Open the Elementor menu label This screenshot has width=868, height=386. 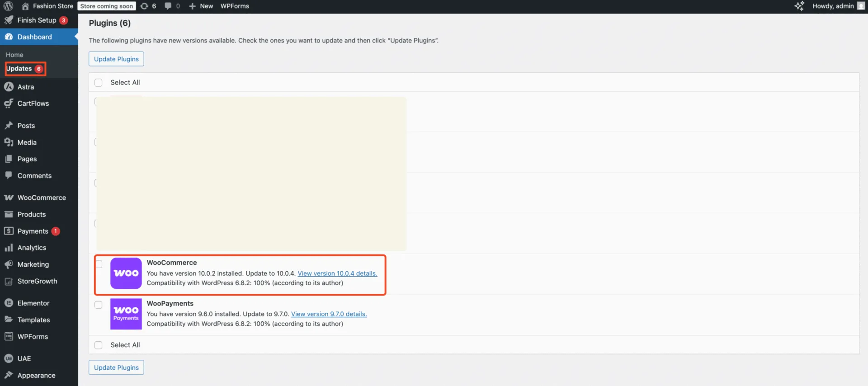pos(33,303)
